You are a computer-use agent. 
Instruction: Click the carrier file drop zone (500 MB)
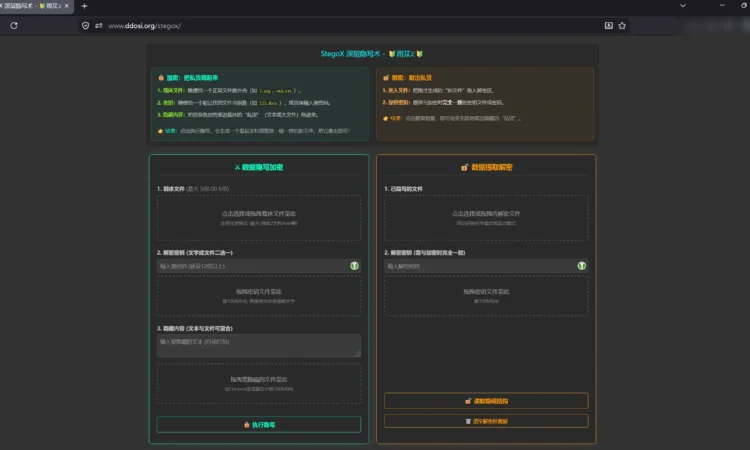(259, 218)
